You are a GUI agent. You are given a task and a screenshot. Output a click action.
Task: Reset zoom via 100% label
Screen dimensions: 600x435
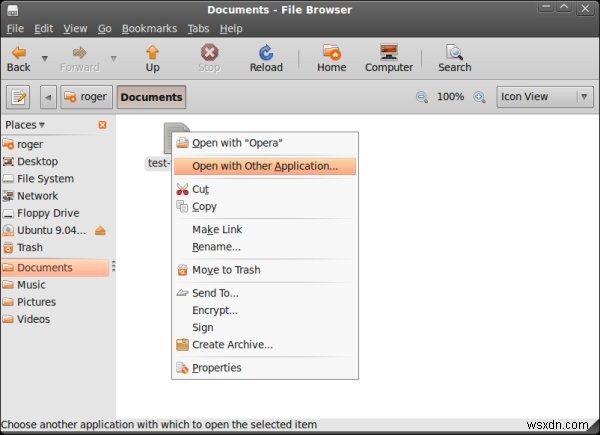[x=450, y=96]
